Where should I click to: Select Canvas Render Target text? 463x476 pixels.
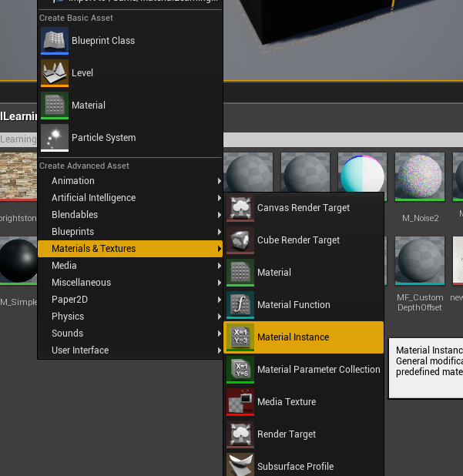304,208
